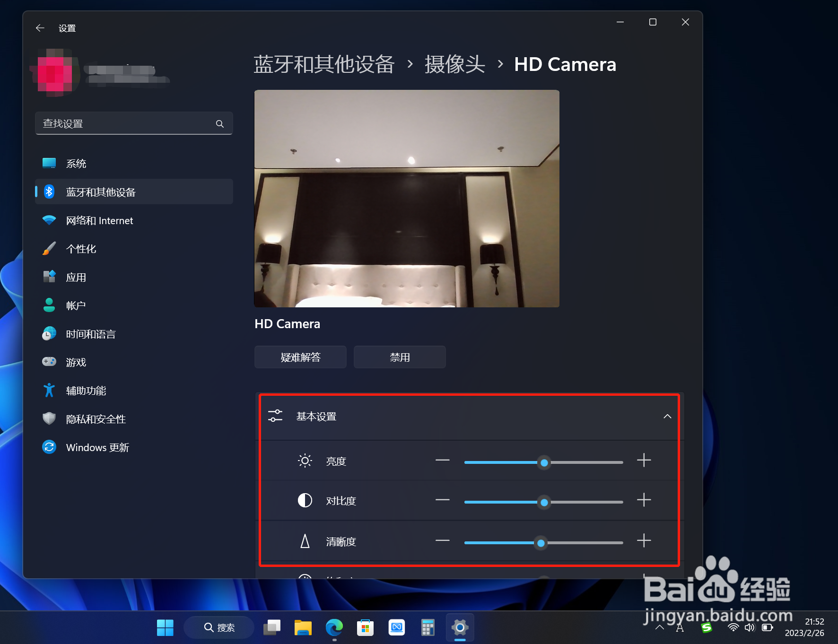Open 网络和 Internet settings

click(x=134, y=220)
